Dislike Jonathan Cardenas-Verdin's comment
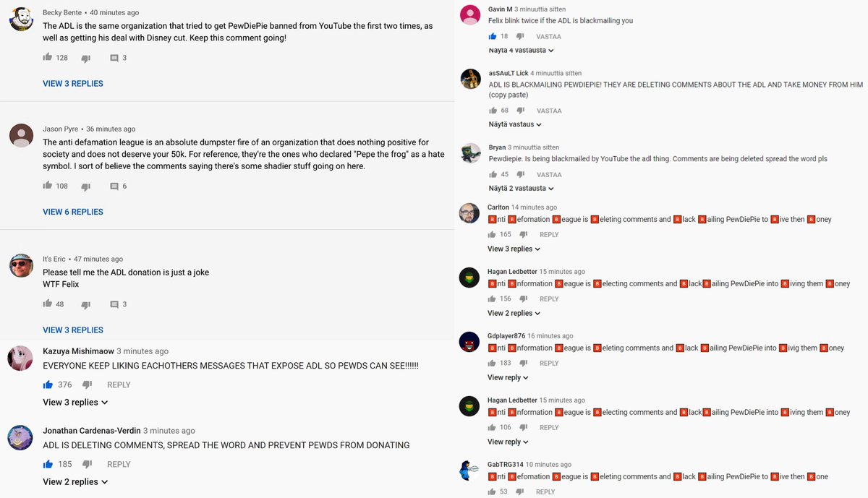Image resolution: width=868 pixels, height=498 pixels. (88, 464)
